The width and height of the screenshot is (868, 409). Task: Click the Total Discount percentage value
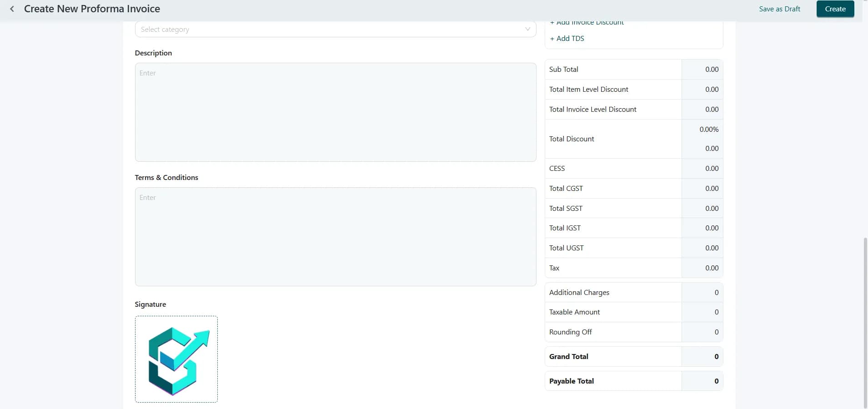[x=709, y=130]
